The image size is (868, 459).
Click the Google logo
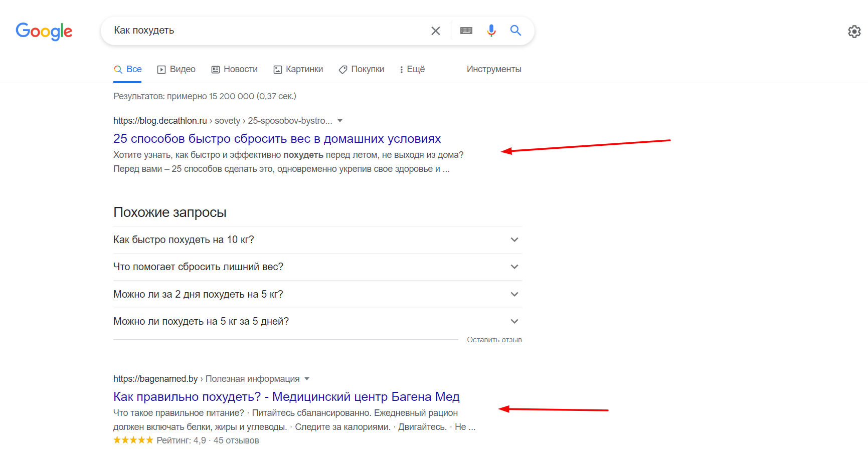[44, 31]
